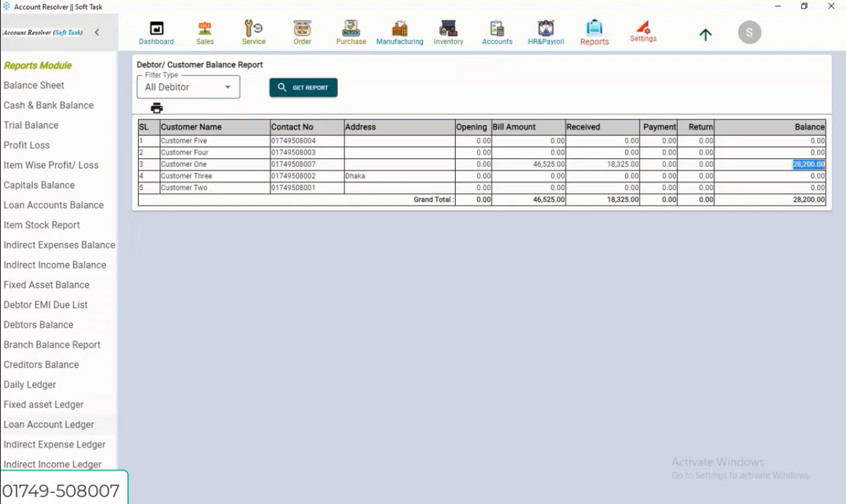Image resolution: width=846 pixels, height=504 pixels.
Task: Switch to the Reports module tab
Action: click(594, 32)
